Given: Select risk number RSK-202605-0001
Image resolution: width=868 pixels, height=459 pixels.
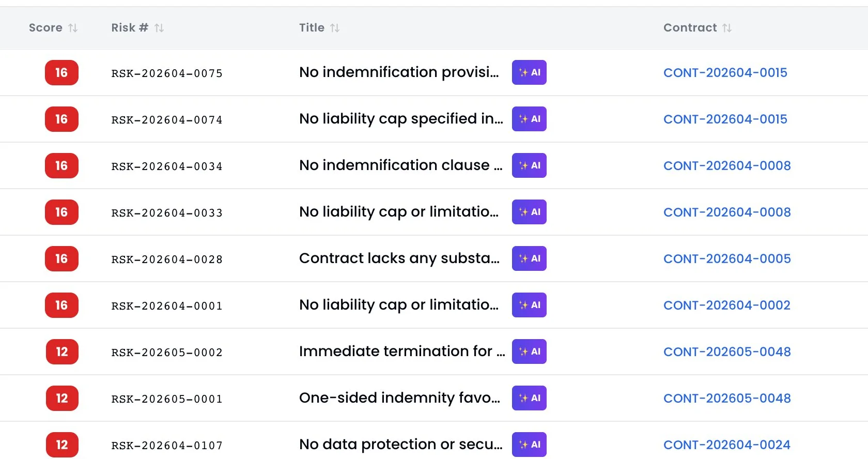Looking at the screenshot, I should [x=167, y=399].
